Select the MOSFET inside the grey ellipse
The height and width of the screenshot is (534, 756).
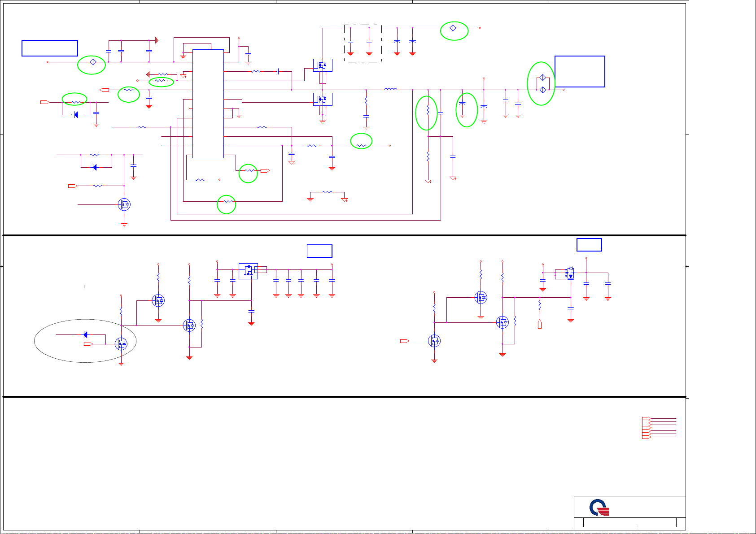pos(121,344)
